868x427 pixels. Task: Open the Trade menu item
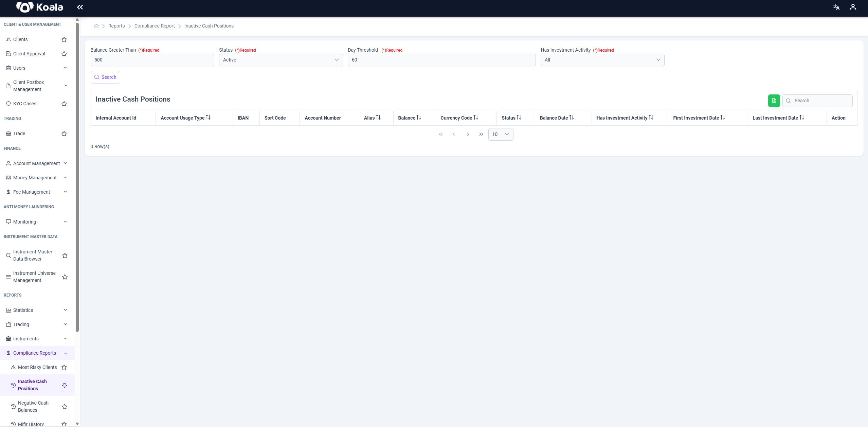(19, 134)
